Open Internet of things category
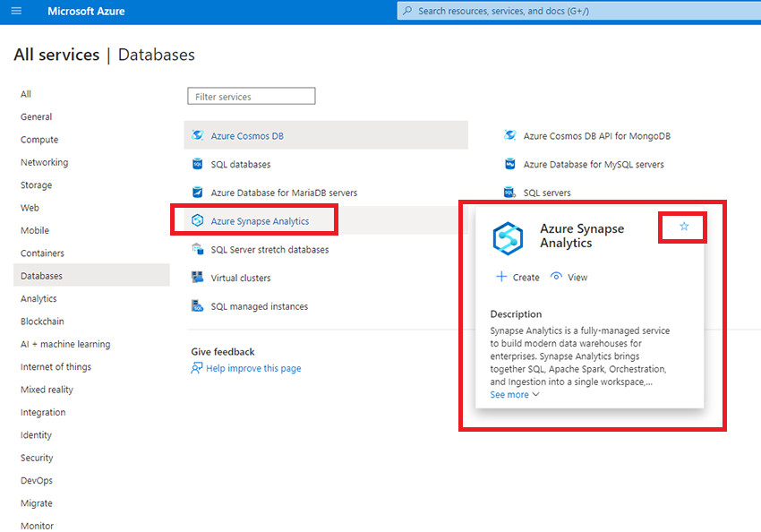Screen dimensions: 761x532 (56, 367)
